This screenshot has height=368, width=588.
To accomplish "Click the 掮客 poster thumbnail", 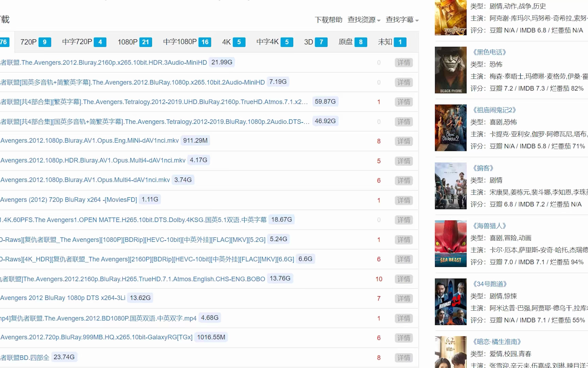I will pyautogui.click(x=451, y=186).
